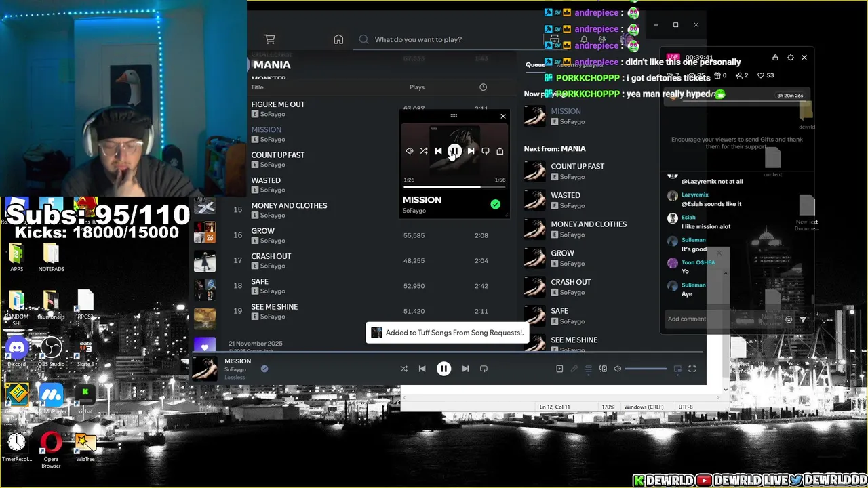The image size is (868, 488).
Task: Select COUNT UP FAST in the track list
Action: tap(278, 155)
